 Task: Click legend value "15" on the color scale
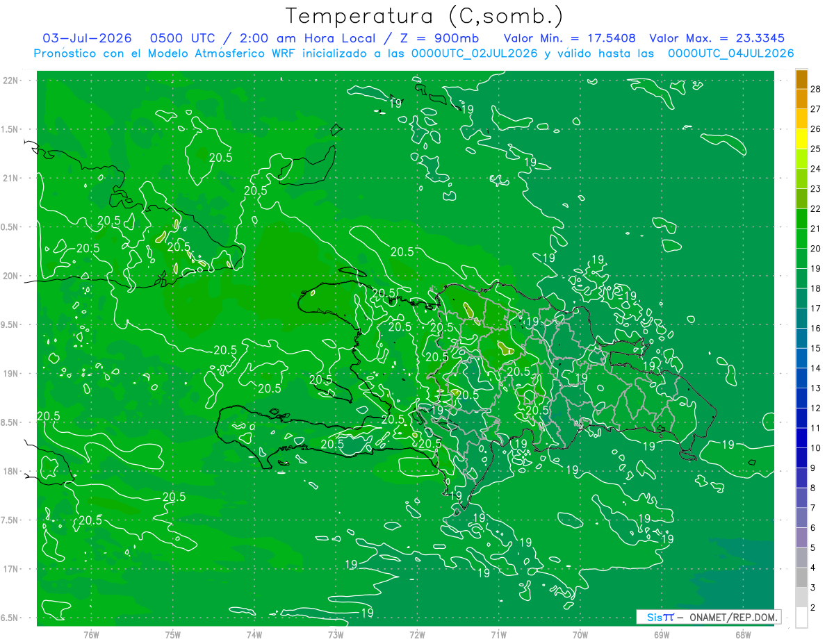(816, 349)
